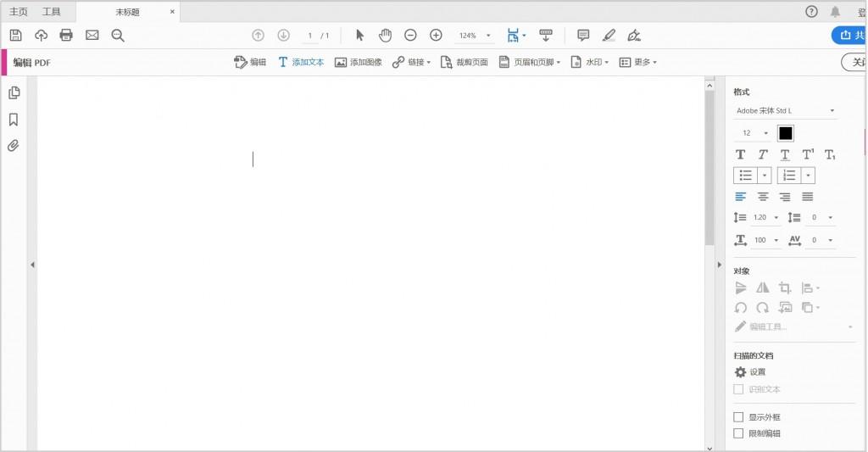This screenshot has height=452, width=868.
Task: Click the replace image icon
Action: pos(785,308)
